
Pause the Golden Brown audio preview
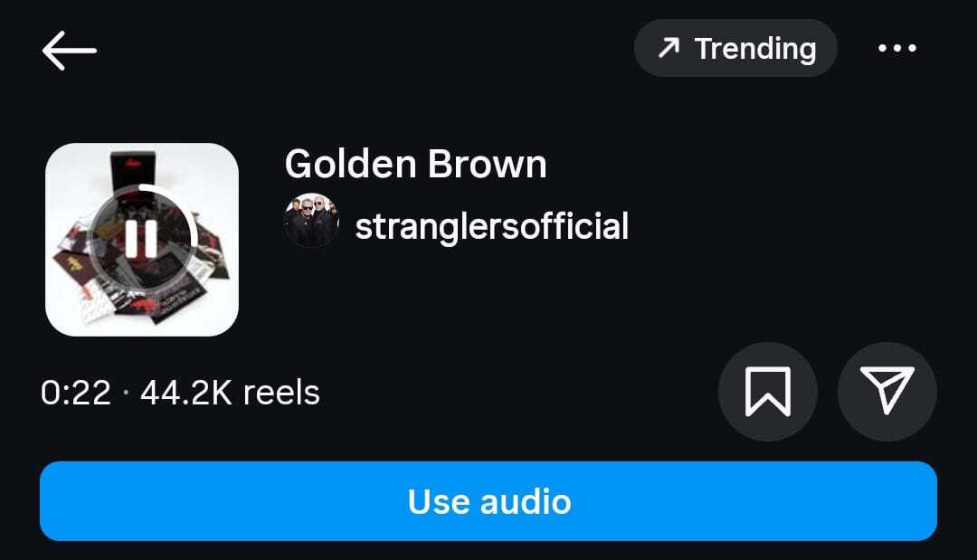pyautogui.click(x=141, y=239)
